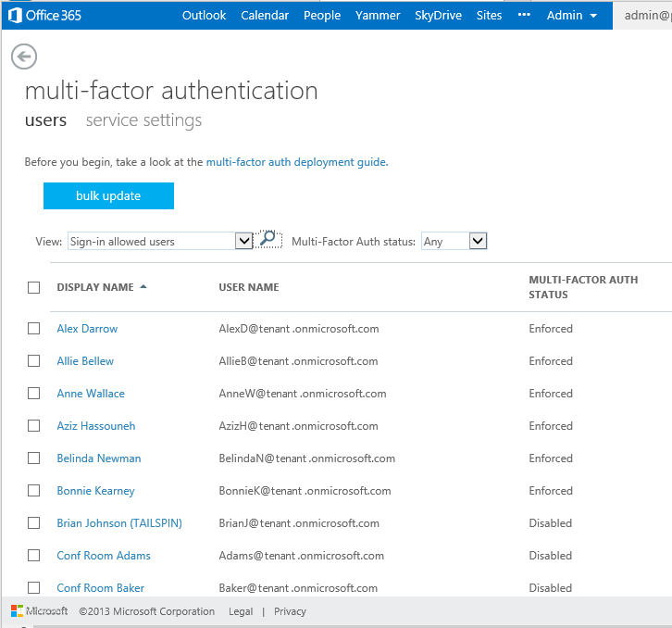Screen dimensions: 672x628
Task: Click the search magnifier icon
Action: point(268,240)
